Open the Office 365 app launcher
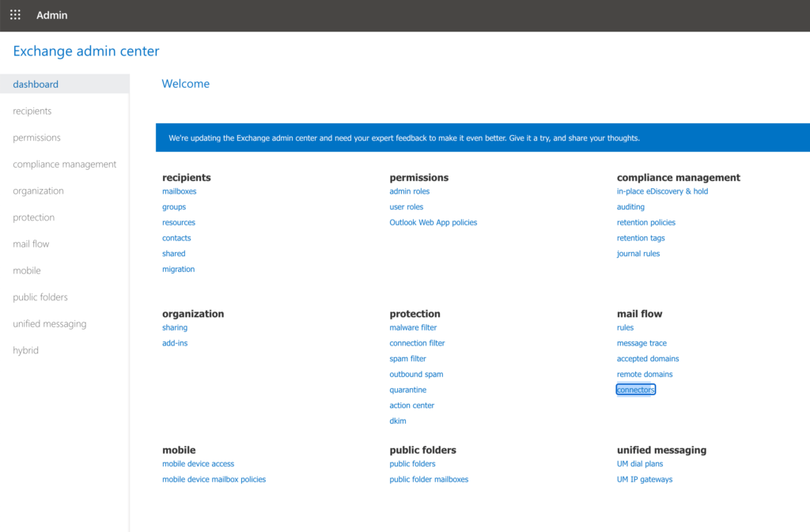 click(x=14, y=14)
